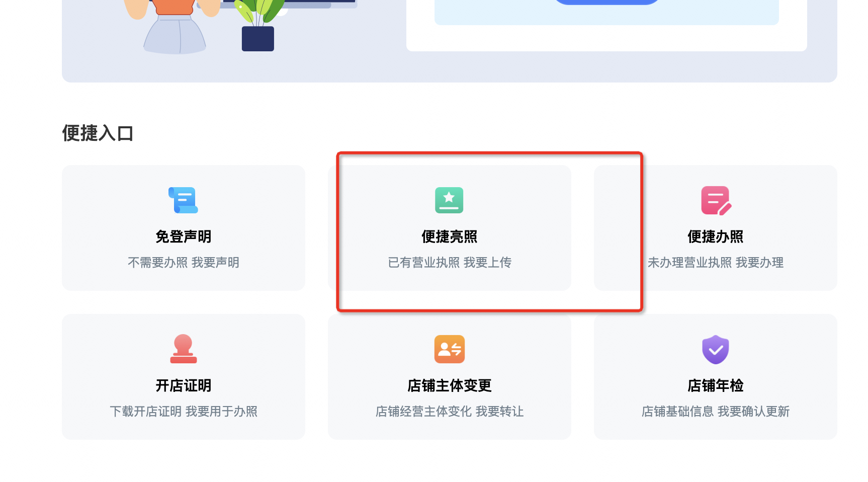Click description text 已有营业执照 我要上传
868x482 pixels.
[x=450, y=263]
